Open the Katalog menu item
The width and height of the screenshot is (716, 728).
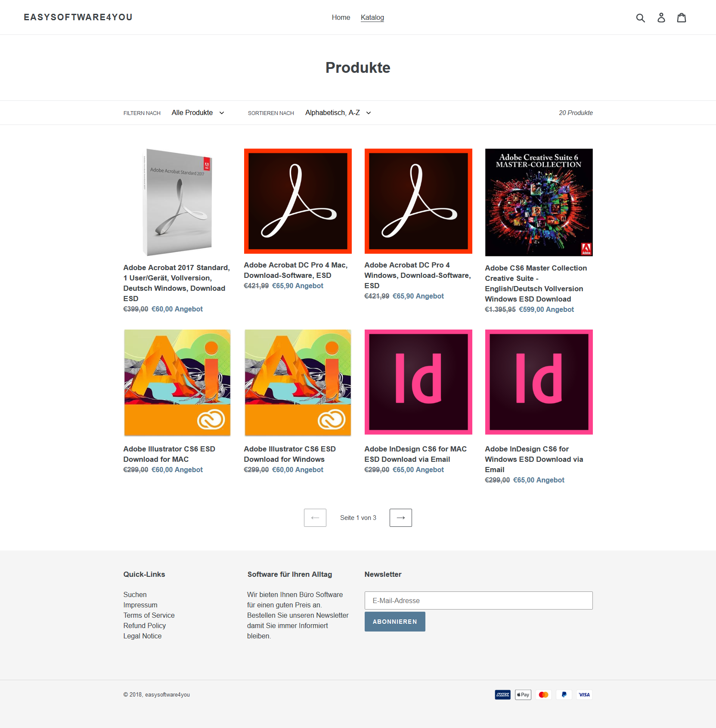coord(372,18)
